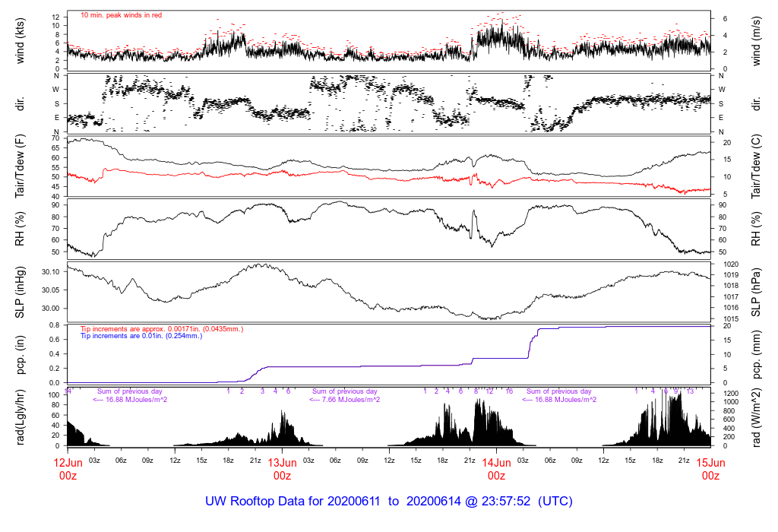Viewport: 778px width, 532px height.
Task: Click the red note "10 min. peak winds in red"
Action: tap(121, 15)
